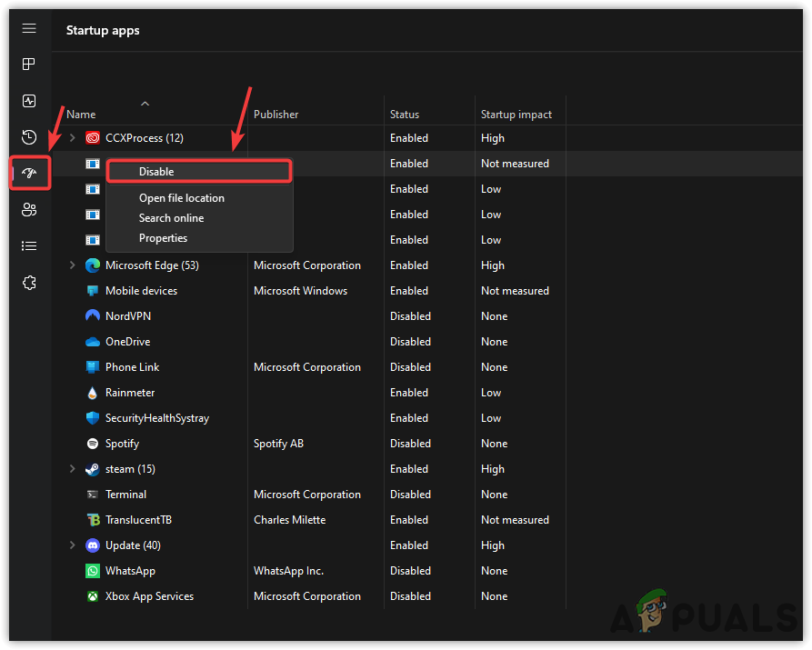This screenshot has width=812, height=650.
Task: Open the Performance page icon
Action: (29, 101)
